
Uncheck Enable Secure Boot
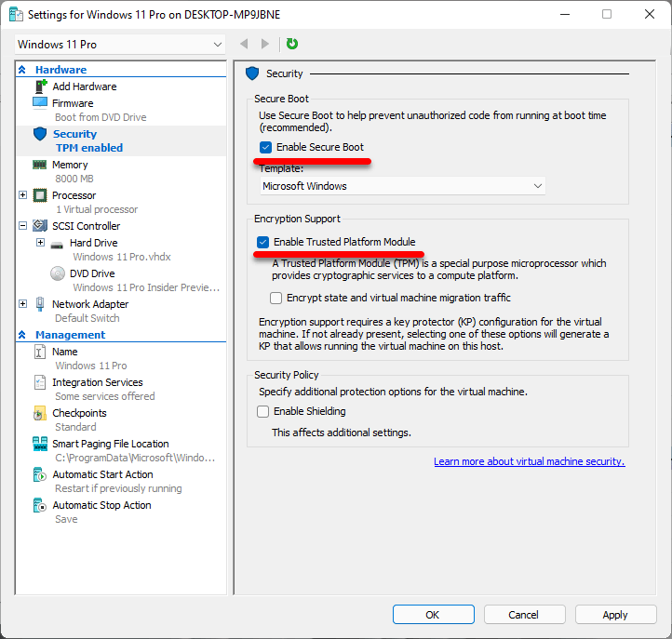[265, 147]
